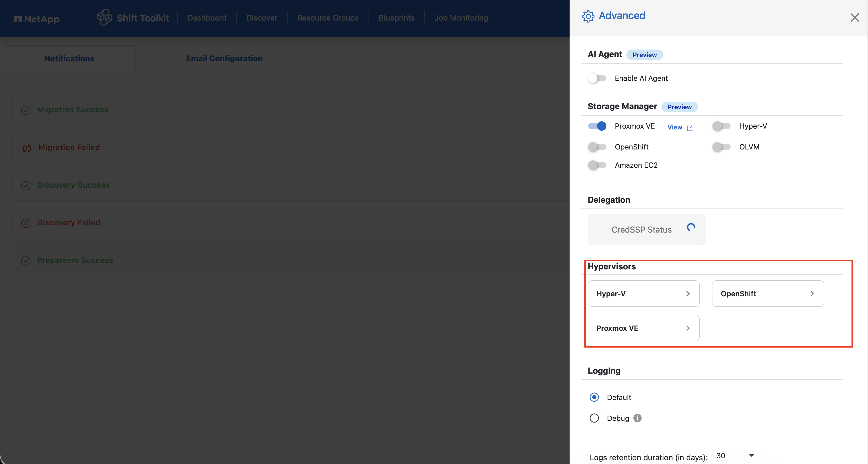Image resolution: width=868 pixels, height=464 pixels.
Task: Click the Debug info icon
Action: point(637,418)
